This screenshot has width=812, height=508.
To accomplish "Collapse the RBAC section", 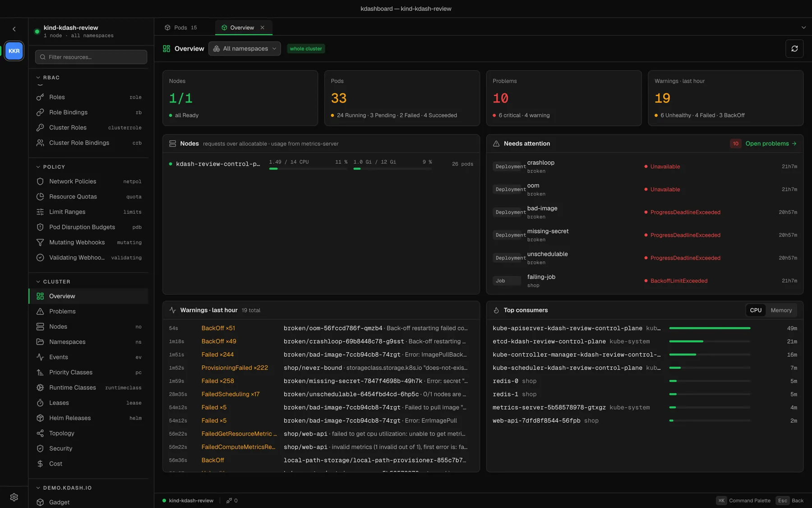I will pyautogui.click(x=48, y=78).
